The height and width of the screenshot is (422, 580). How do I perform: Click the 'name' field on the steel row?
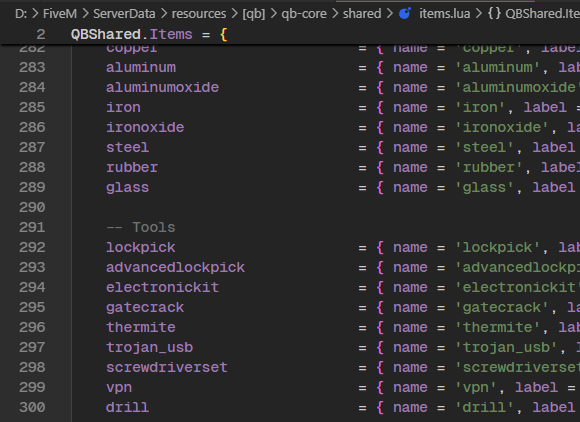pyautogui.click(x=410, y=147)
